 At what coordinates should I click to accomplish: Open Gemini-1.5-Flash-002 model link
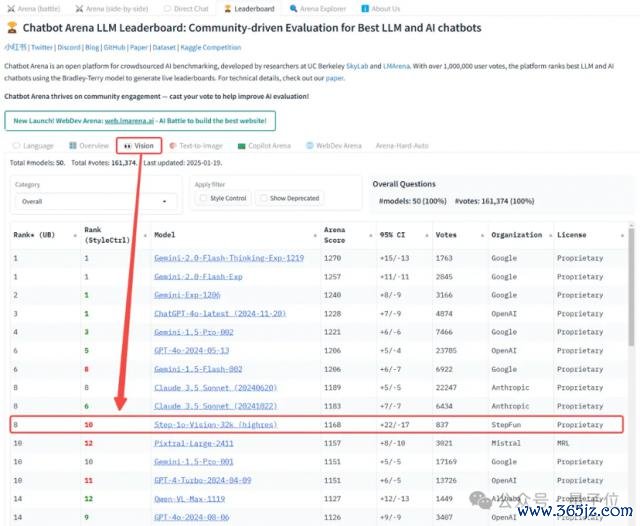click(198, 369)
